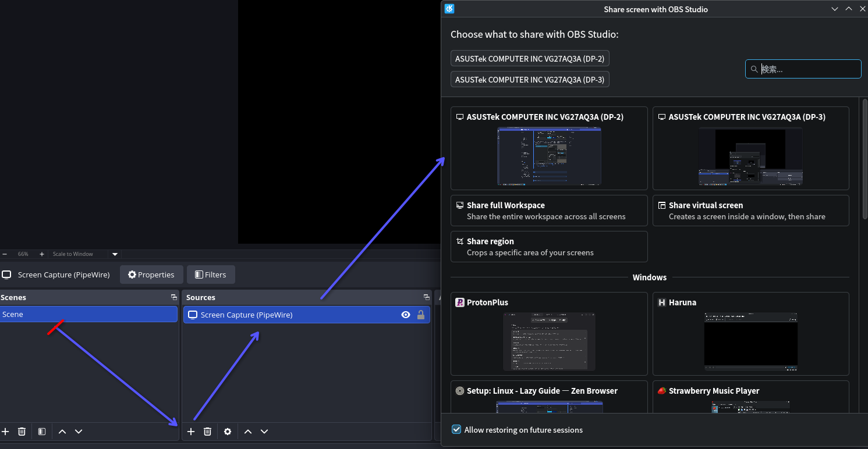
Task: Add a new source in Sources panel
Action: [x=190, y=432]
